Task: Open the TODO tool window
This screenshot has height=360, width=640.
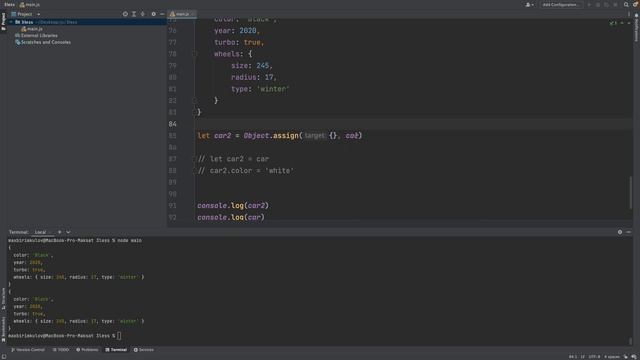Action: (x=61, y=350)
